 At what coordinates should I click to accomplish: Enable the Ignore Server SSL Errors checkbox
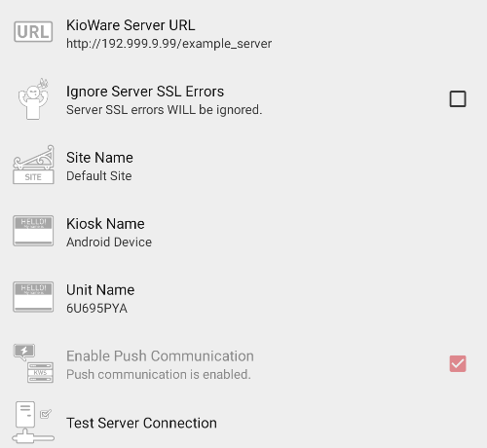(x=458, y=99)
